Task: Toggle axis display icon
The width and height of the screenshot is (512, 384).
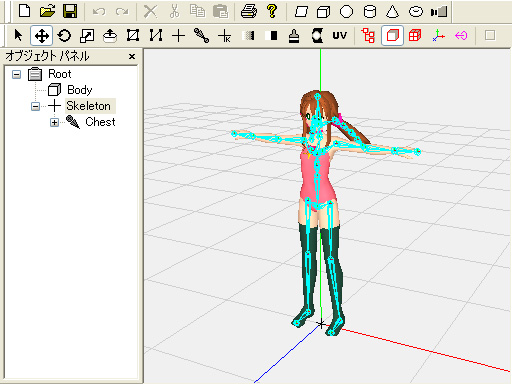Action: 438,35
